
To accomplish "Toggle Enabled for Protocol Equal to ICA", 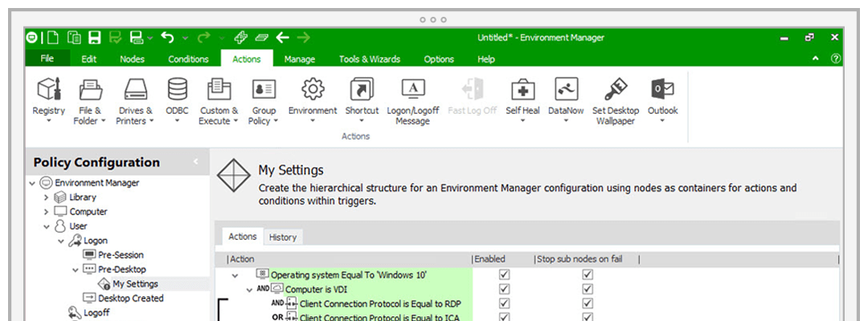I will point(504,317).
